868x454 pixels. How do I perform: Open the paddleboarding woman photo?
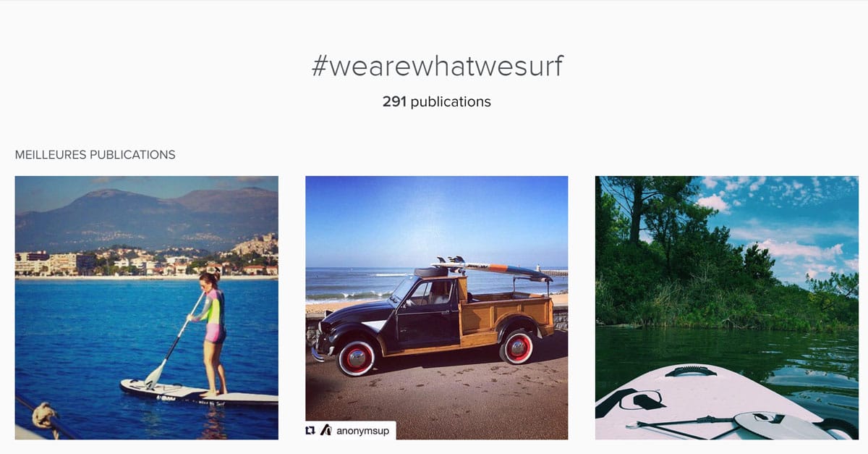[146, 308]
